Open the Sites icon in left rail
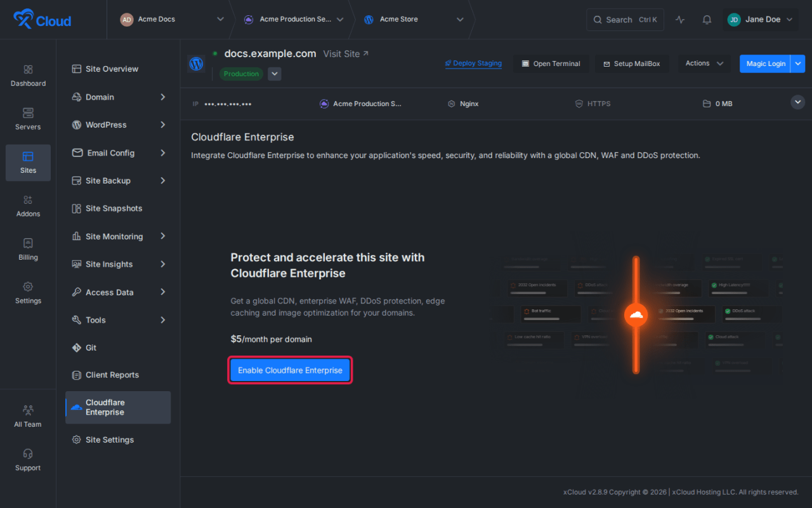 pyautogui.click(x=28, y=156)
